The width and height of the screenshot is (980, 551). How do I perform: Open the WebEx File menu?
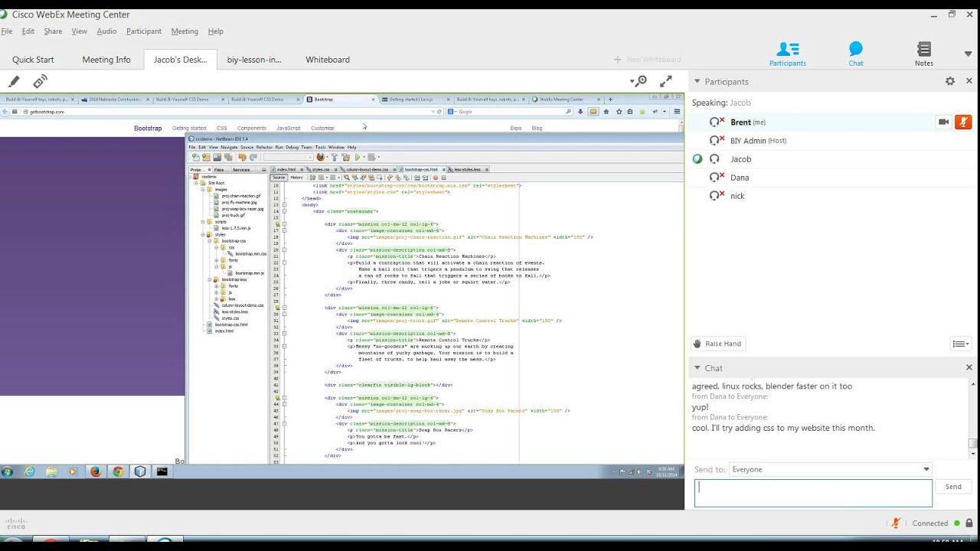[x=7, y=31]
